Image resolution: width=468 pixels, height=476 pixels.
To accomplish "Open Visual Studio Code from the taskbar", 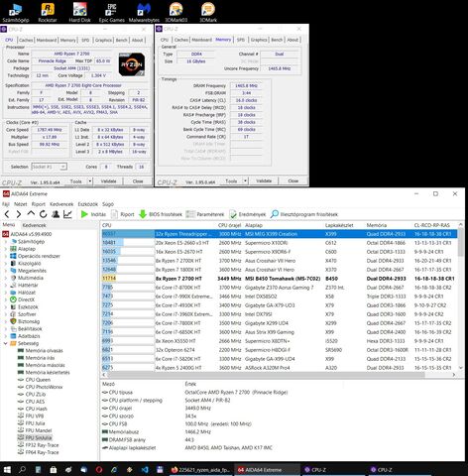I will [145, 469].
